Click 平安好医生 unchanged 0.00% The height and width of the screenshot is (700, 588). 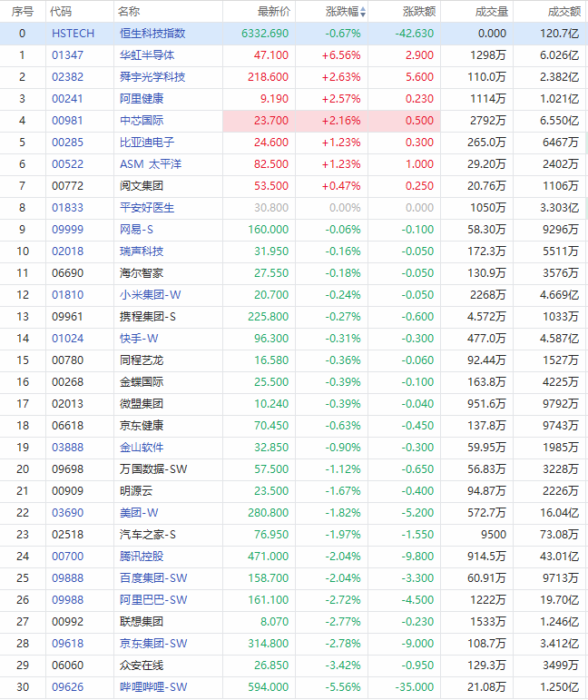coord(345,208)
